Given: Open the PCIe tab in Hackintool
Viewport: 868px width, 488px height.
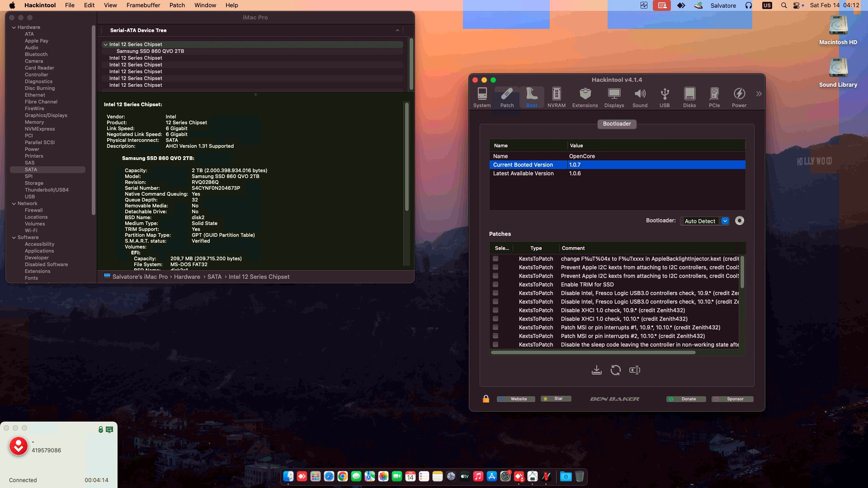Looking at the screenshot, I should point(714,98).
